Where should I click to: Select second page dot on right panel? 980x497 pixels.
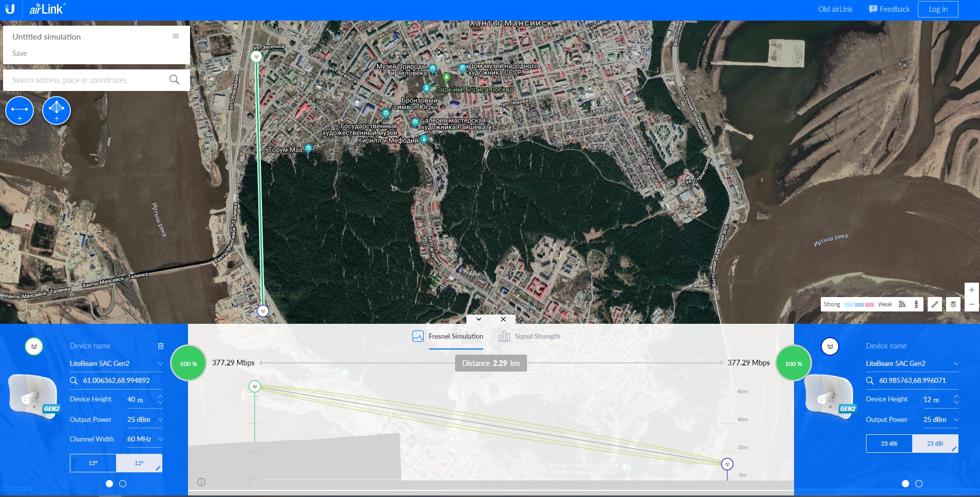919,484
